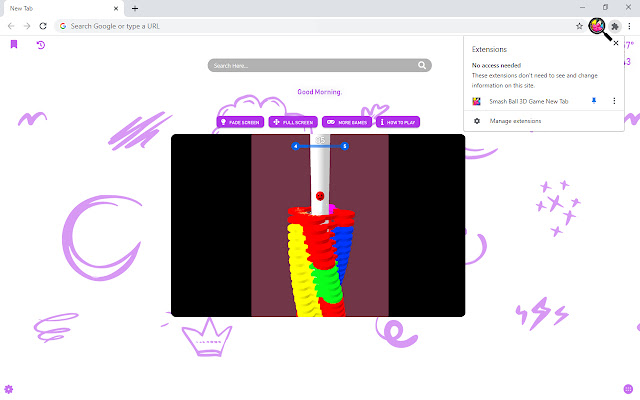Click the Smash Ball extension list icon

pyautogui.click(x=476, y=101)
